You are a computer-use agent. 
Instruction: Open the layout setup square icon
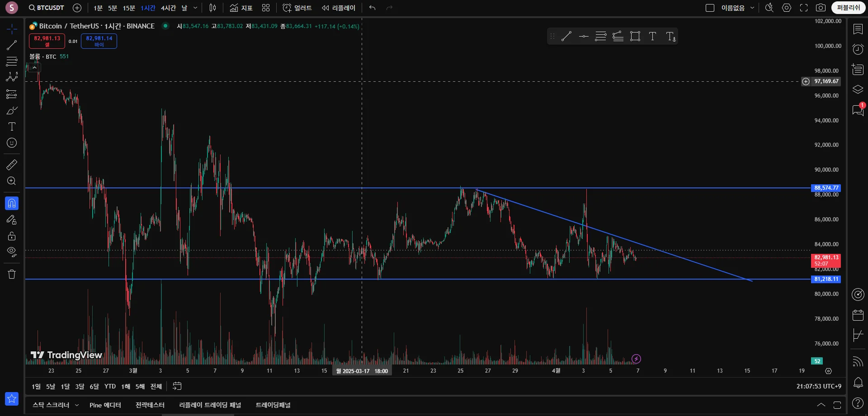coord(710,8)
